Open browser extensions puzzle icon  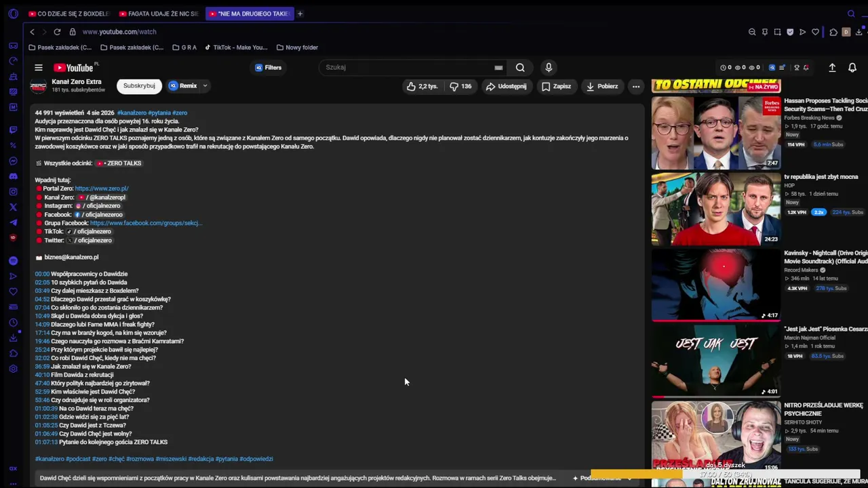pyautogui.click(x=833, y=32)
